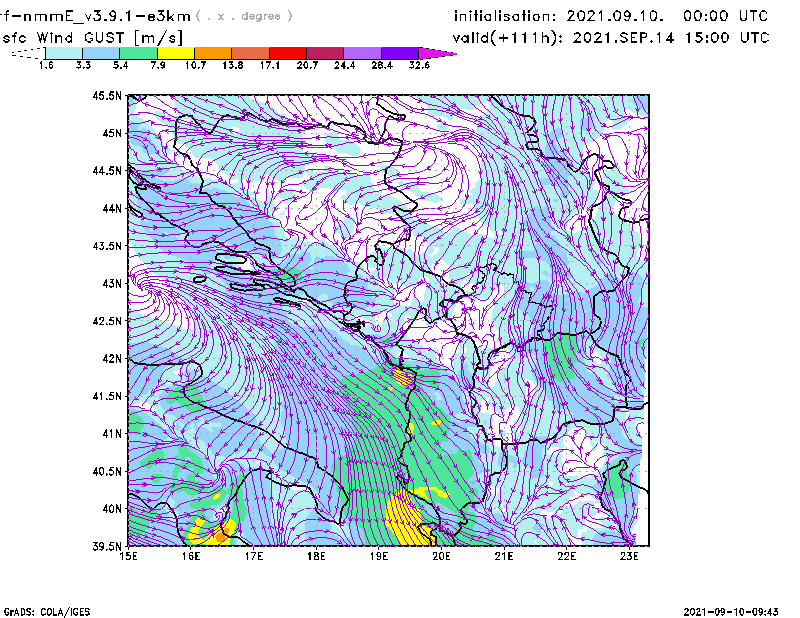Click the coral 13.8-17.1 legend swatch
The image size is (800, 618).
251,53
